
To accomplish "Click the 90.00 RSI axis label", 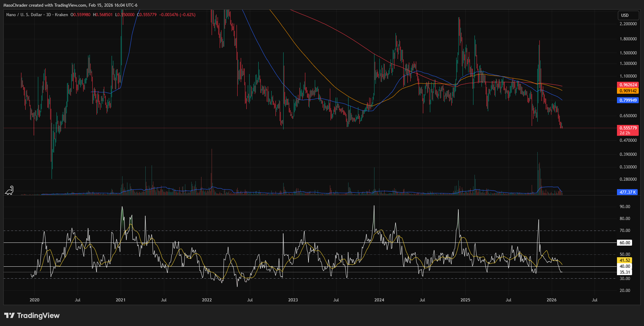I will [625, 207].
